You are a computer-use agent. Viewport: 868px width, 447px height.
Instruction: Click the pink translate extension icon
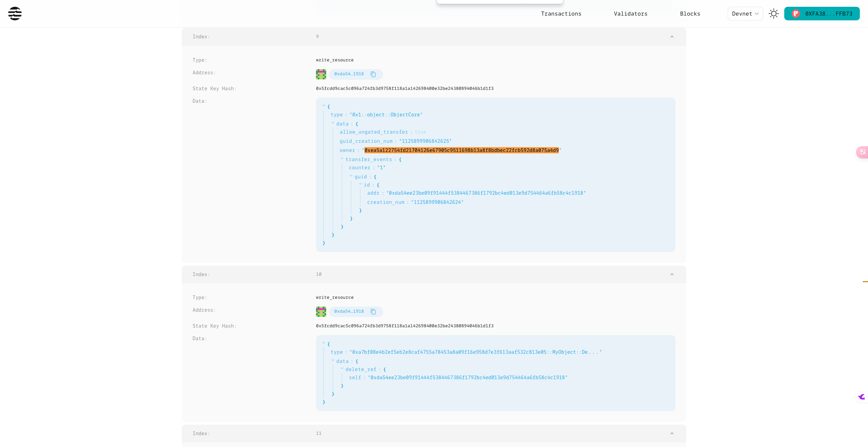pos(862,152)
